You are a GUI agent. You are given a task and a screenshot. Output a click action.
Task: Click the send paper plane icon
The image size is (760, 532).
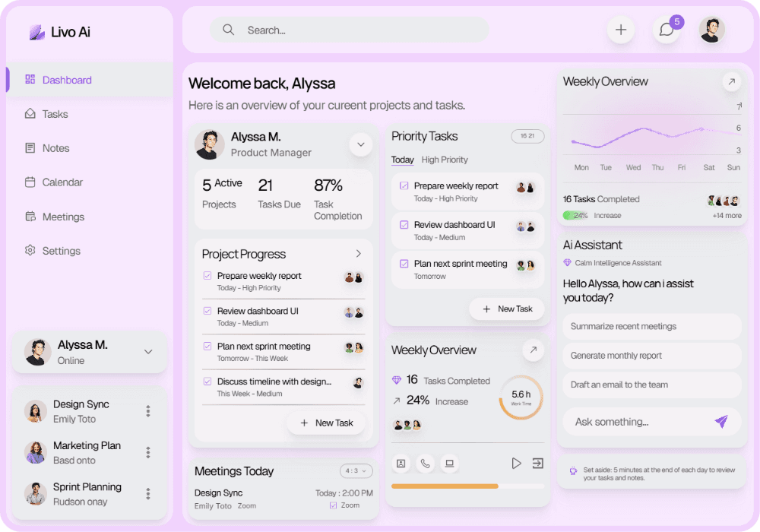(721, 421)
